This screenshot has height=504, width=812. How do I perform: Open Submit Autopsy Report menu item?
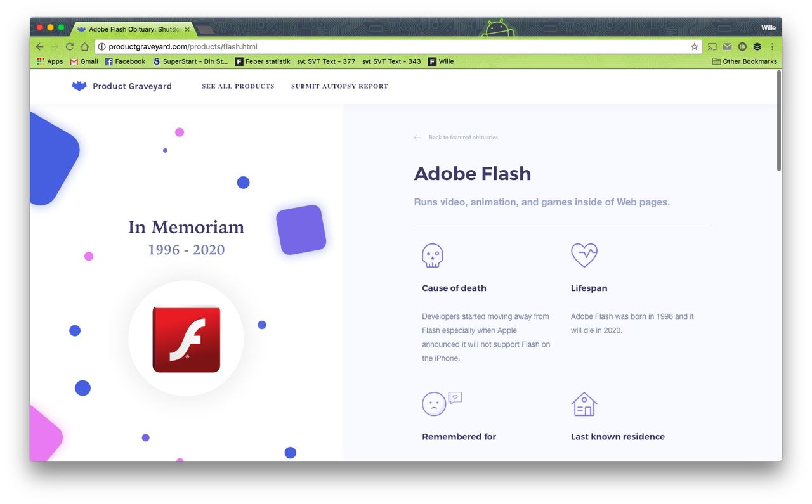339,86
